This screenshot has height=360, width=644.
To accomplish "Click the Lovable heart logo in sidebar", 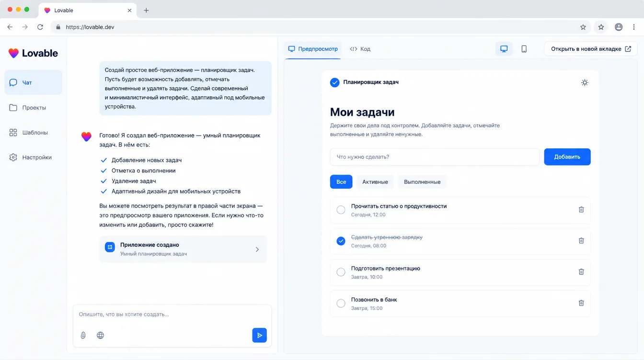I will tap(13, 53).
